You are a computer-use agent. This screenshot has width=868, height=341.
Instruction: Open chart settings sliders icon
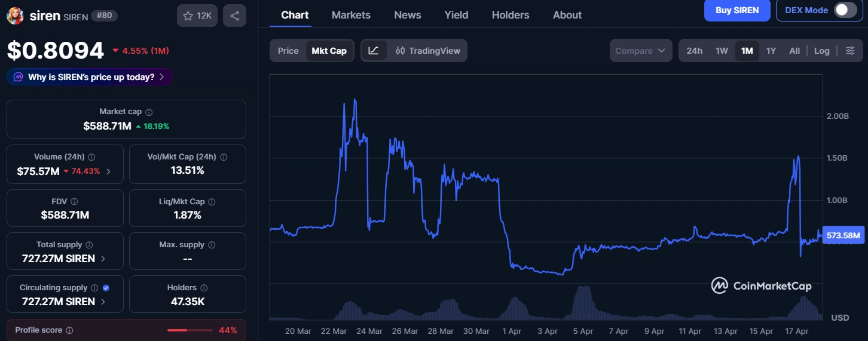(x=850, y=51)
